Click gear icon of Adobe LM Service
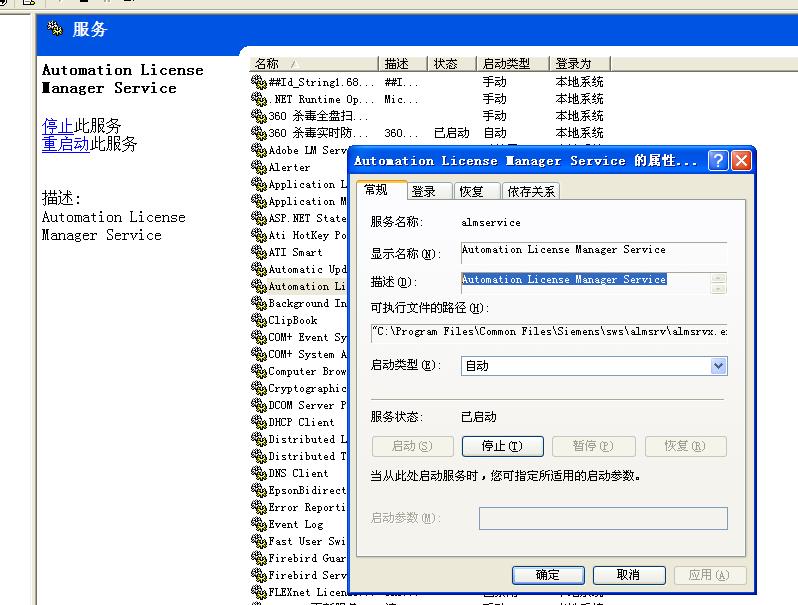The image size is (798, 605). [x=259, y=150]
